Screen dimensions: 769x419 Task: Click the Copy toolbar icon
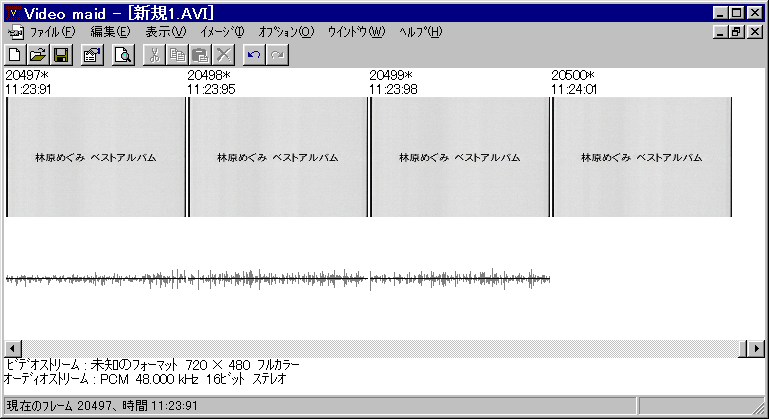[x=177, y=55]
